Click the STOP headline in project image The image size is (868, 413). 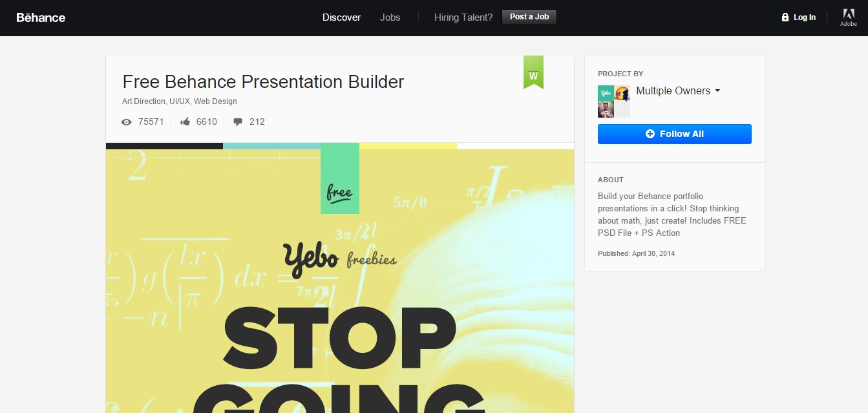339,338
